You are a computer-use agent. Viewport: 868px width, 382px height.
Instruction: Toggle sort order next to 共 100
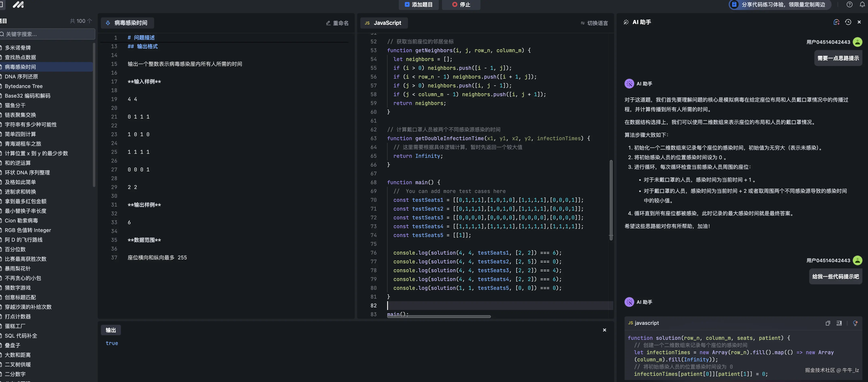pos(89,21)
